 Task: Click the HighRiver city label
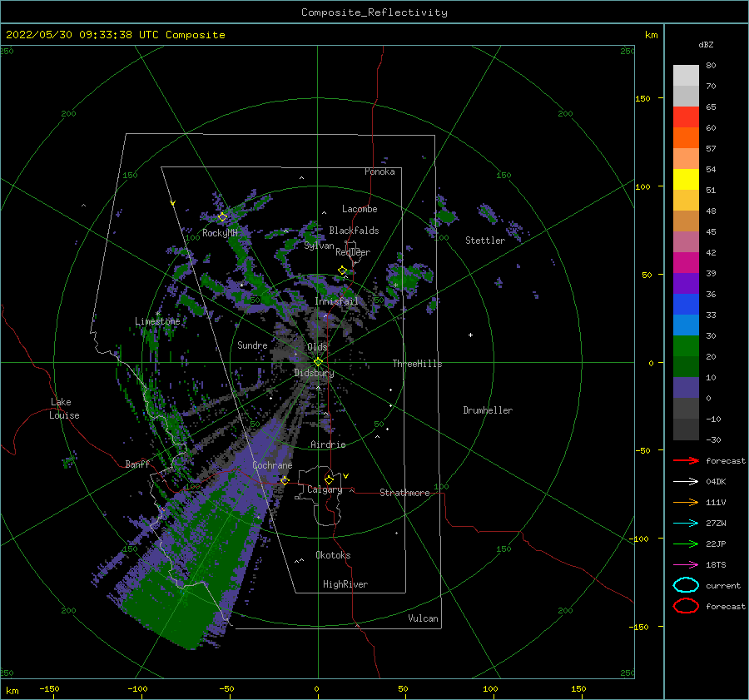tap(345, 584)
